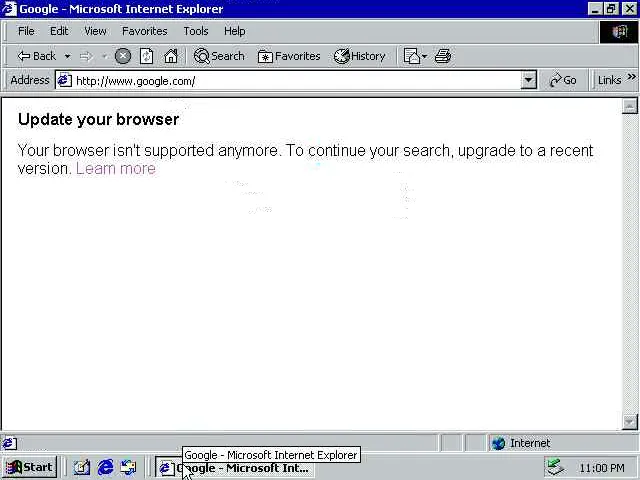Refresh the page using Refresh icon
Image resolution: width=640 pixels, height=480 pixels.
(146, 56)
